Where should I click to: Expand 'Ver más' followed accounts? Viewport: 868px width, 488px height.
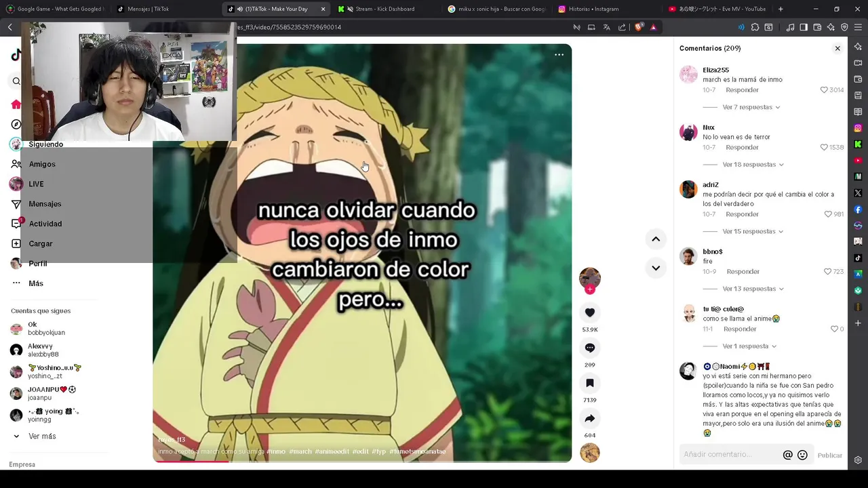point(35,436)
